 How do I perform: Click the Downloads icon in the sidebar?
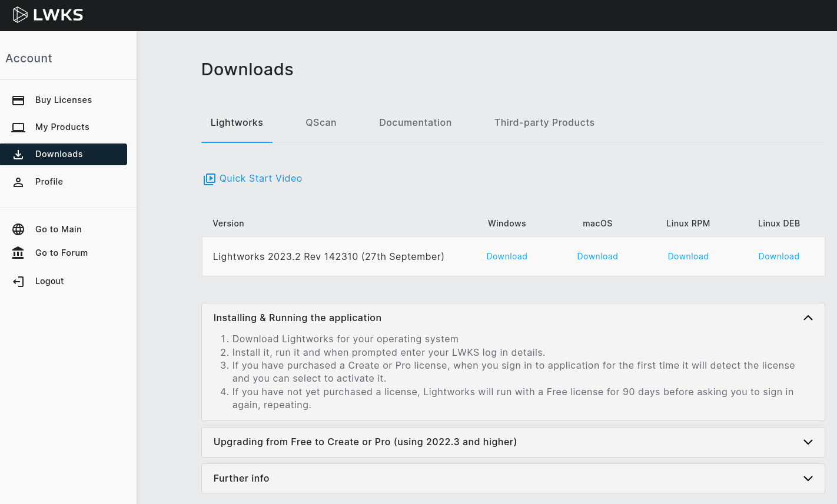(18, 154)
